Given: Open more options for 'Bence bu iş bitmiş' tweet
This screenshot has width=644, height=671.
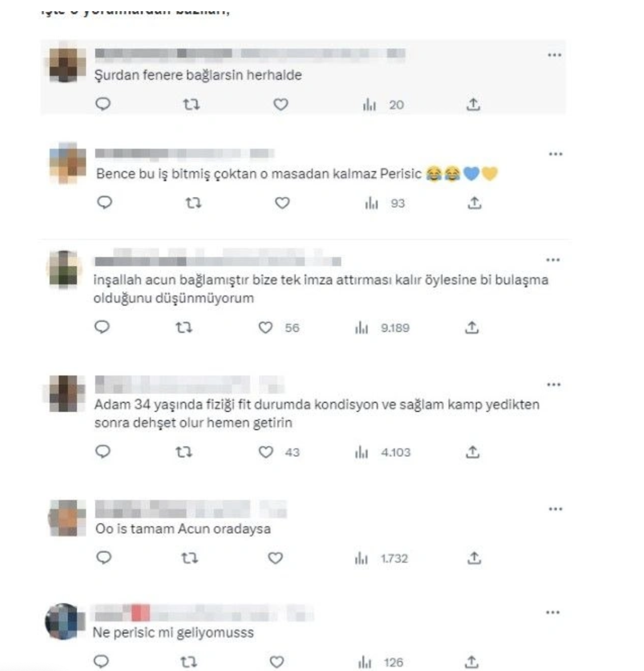Looking at the screenshot, I should point(555,154).
